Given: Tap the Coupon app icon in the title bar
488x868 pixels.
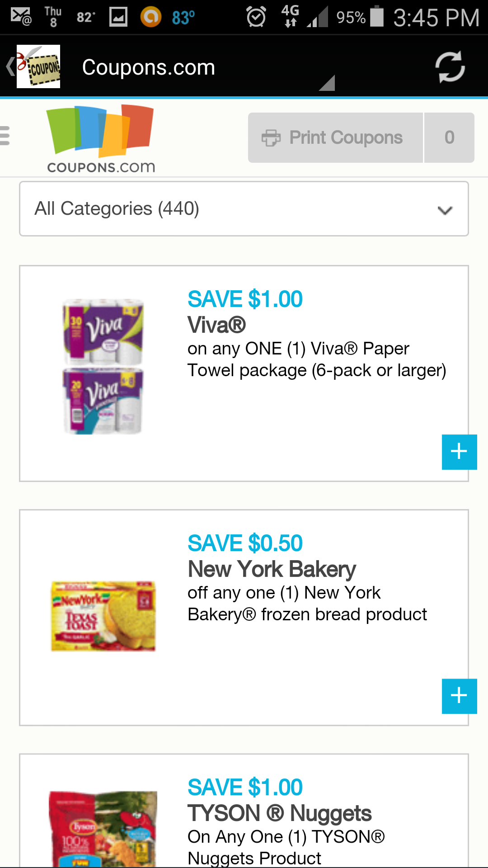Looking at the screenshot, I should (x=38, y=66).
